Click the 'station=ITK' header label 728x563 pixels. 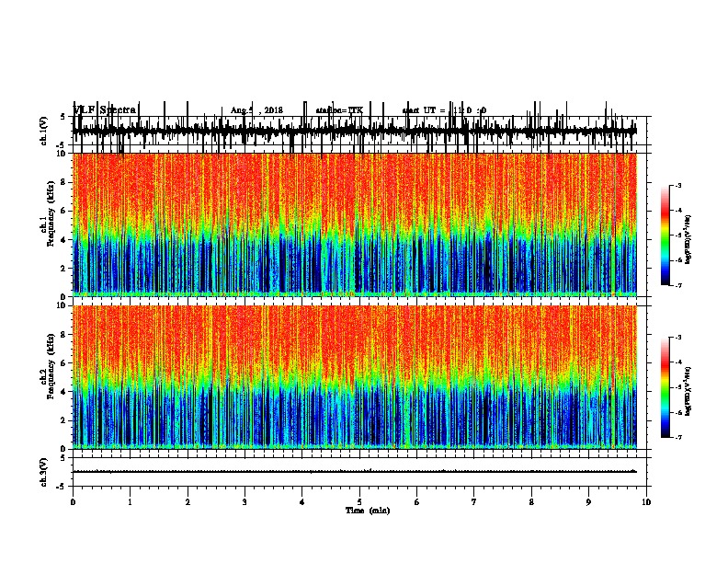[339, 110]
